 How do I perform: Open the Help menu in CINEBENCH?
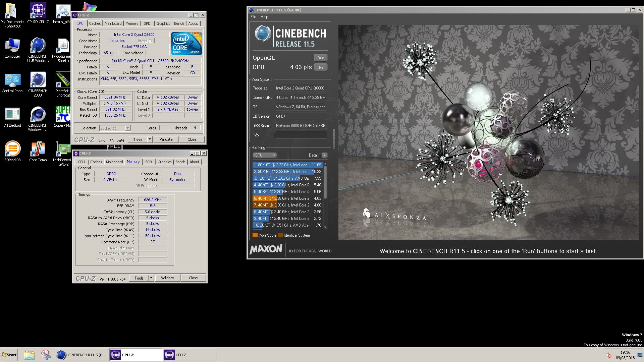click(264, 17)
